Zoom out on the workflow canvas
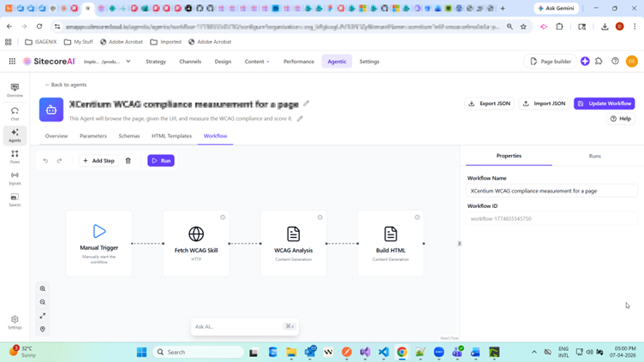The image size is (644, 362). [43, 302]
